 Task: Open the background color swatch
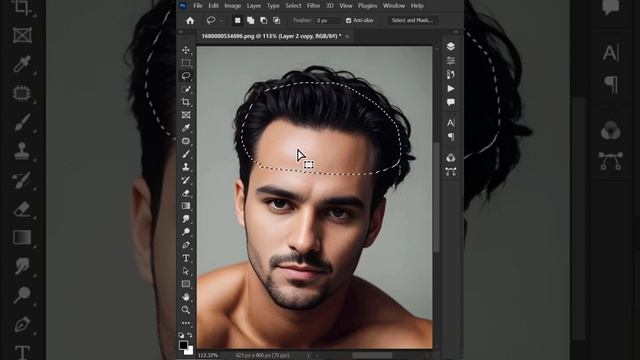(189, 351)
